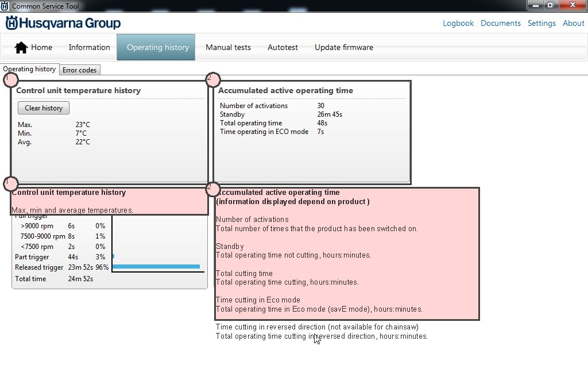
Task: Select the Operating history main tab
Action: (156, 47)
